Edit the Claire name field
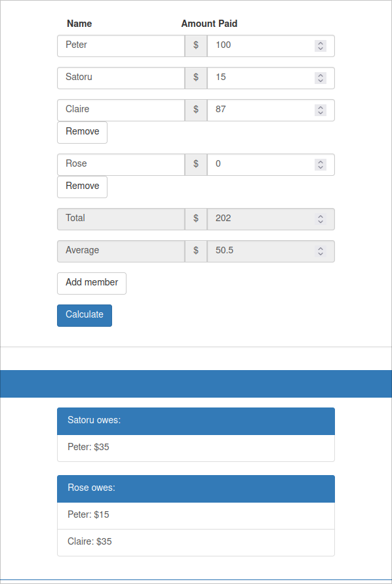 click(121, 110)
